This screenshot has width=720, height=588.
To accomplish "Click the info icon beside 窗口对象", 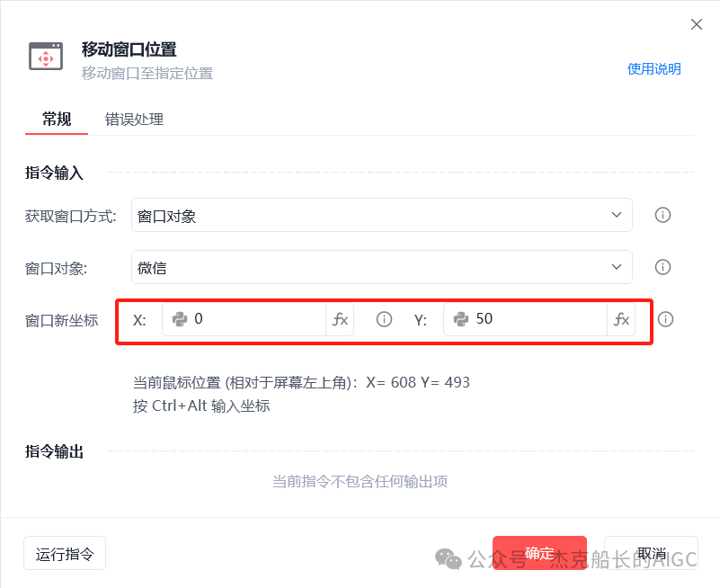I will 662,267.
